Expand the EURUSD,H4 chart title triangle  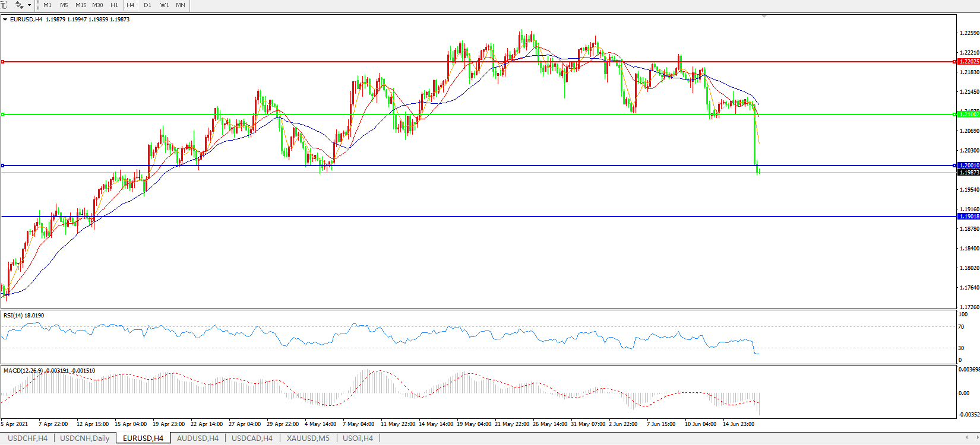5,20
